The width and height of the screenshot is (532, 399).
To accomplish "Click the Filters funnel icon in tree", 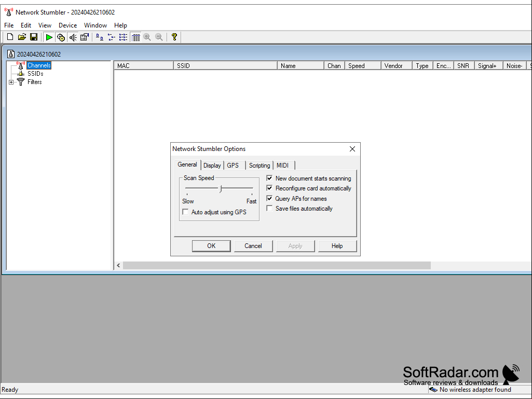I will [21, 82].
